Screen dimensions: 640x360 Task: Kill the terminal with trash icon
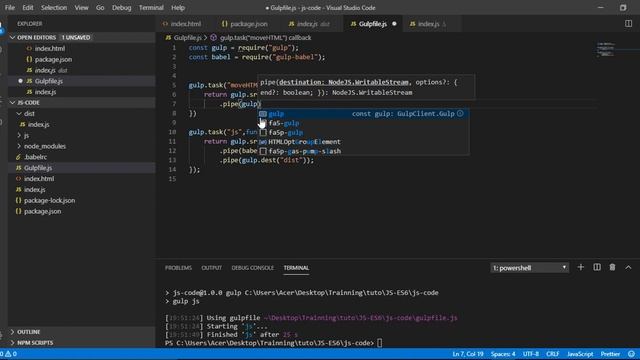pos(612,268)
